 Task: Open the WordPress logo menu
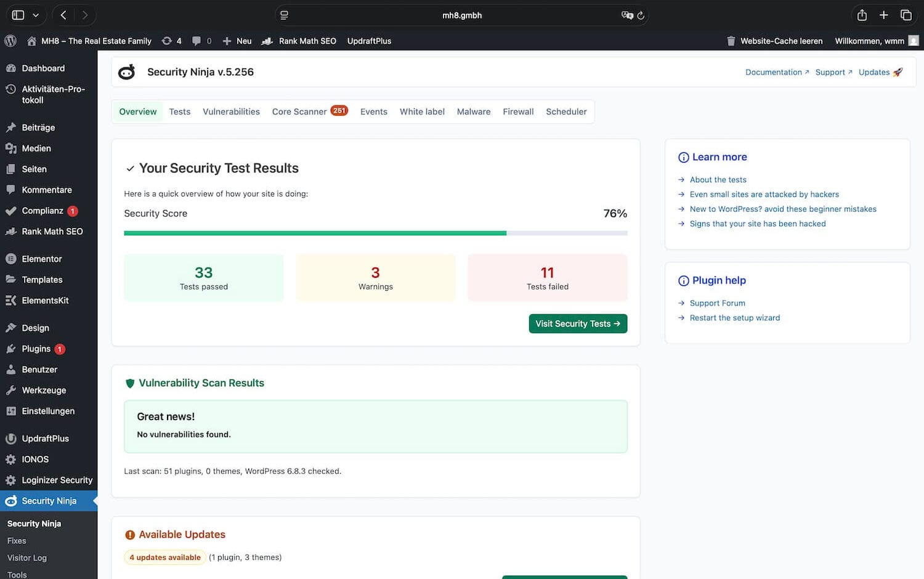click(x=10, y=41)
